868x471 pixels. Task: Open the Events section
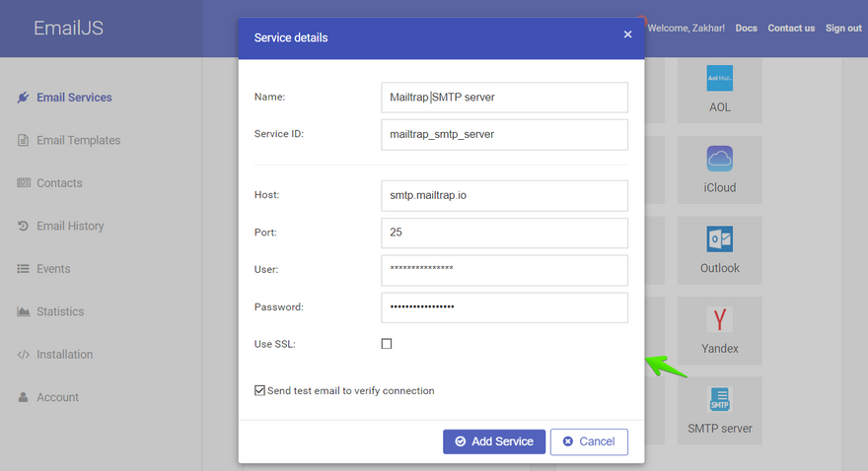(53, 269)
